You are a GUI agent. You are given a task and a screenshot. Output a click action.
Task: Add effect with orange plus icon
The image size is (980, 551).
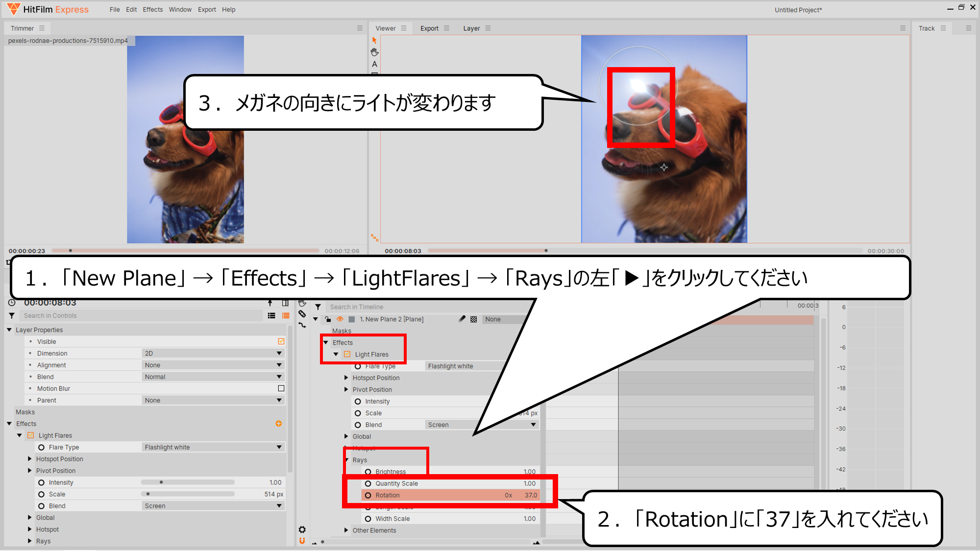pos(279,424)
